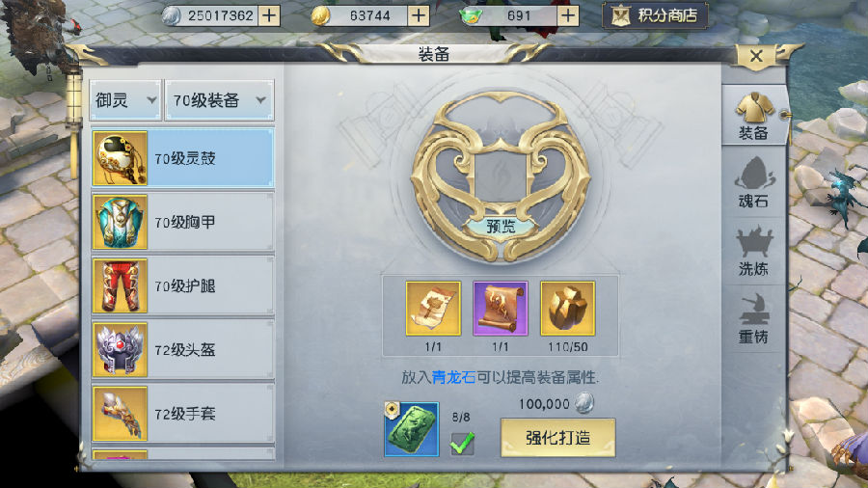The image size is (868, 488).
Task: Toggle the green checkmark checkbox next to 8/8
Action: click(x=462, y=443)
